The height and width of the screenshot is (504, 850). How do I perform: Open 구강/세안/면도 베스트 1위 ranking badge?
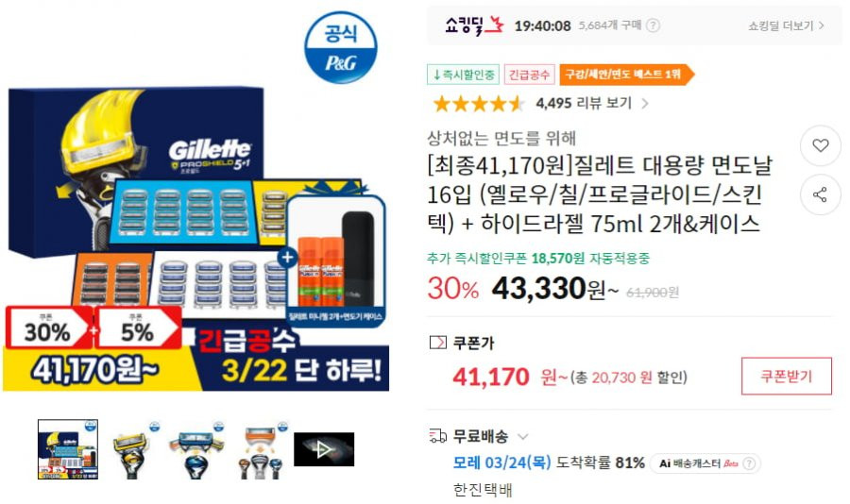(x=626, y=75)
